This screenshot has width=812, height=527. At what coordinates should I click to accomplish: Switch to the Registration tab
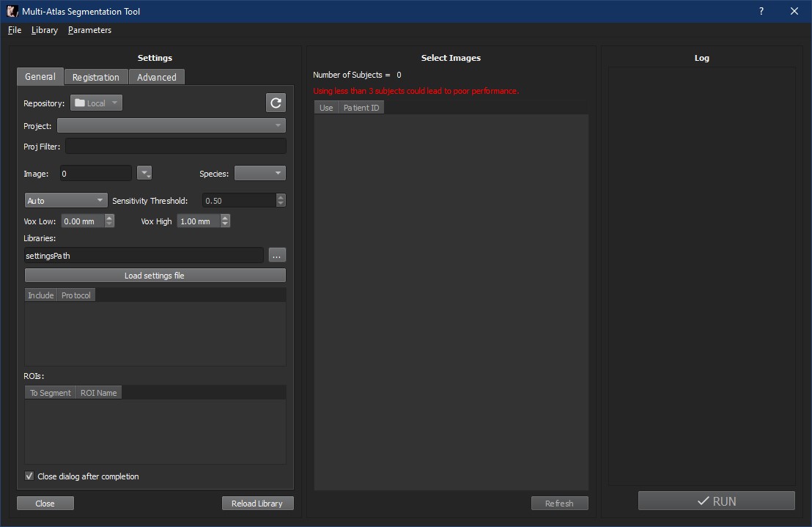(95, 77)
